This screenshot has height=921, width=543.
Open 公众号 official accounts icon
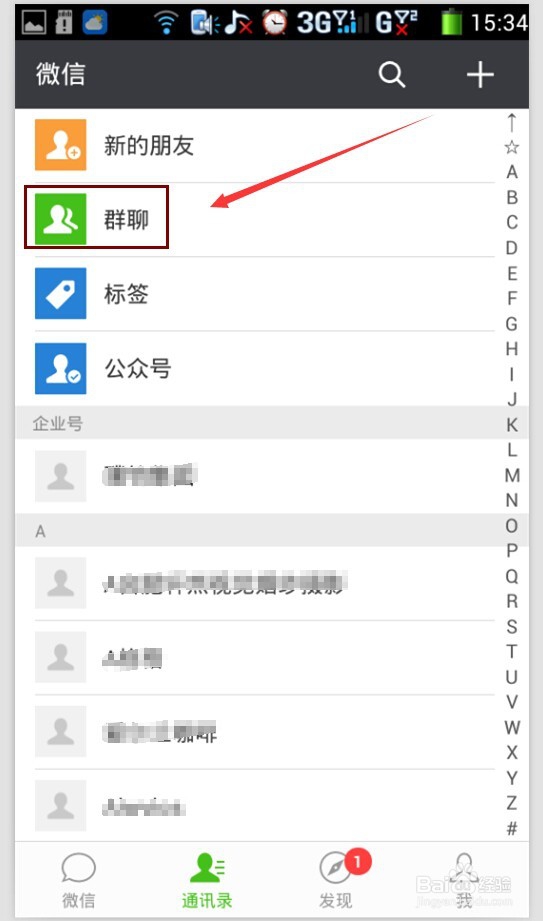point(61,368)
